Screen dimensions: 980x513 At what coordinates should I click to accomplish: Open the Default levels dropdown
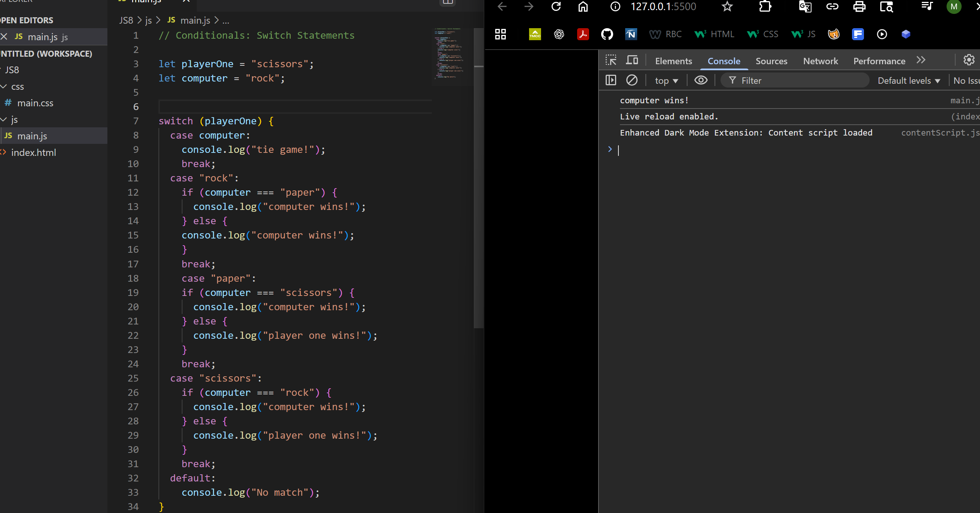click(909, 81)
